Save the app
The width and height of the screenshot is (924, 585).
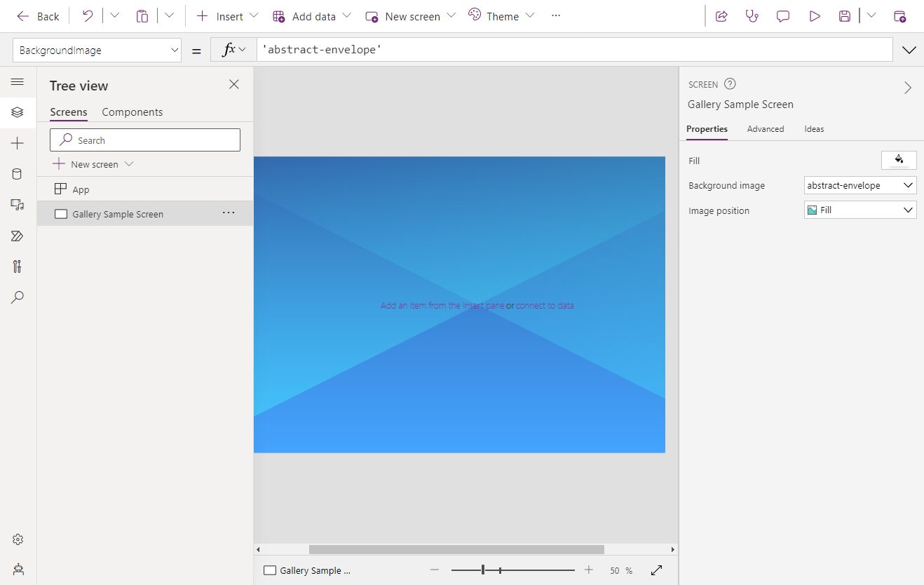(x=844, y=15)
